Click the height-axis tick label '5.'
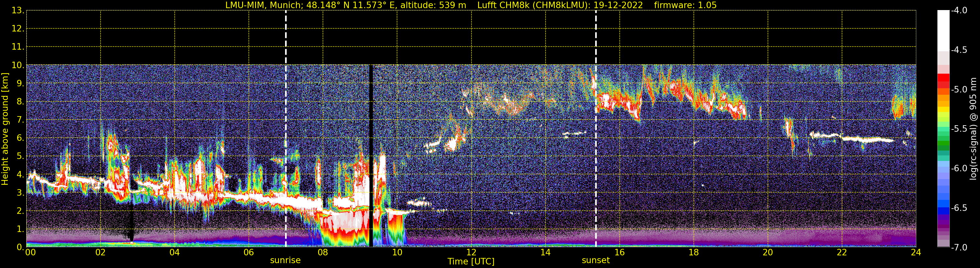 point(20,156)
